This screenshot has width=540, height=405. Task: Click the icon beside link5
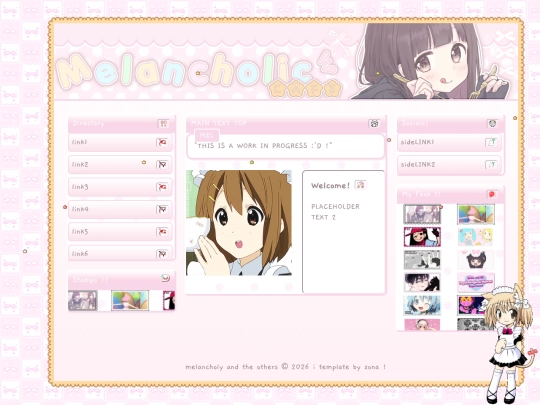pyautogui.click(x=162, y=232)
